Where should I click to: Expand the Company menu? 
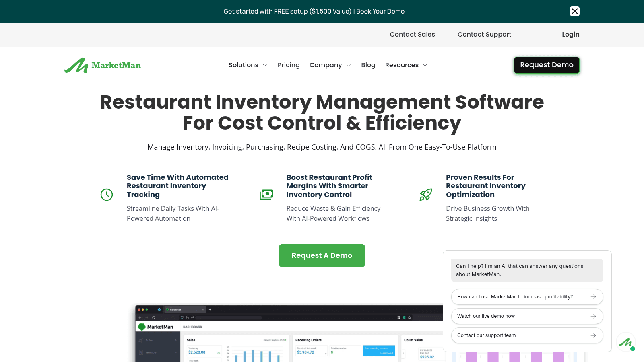(330, 65)
